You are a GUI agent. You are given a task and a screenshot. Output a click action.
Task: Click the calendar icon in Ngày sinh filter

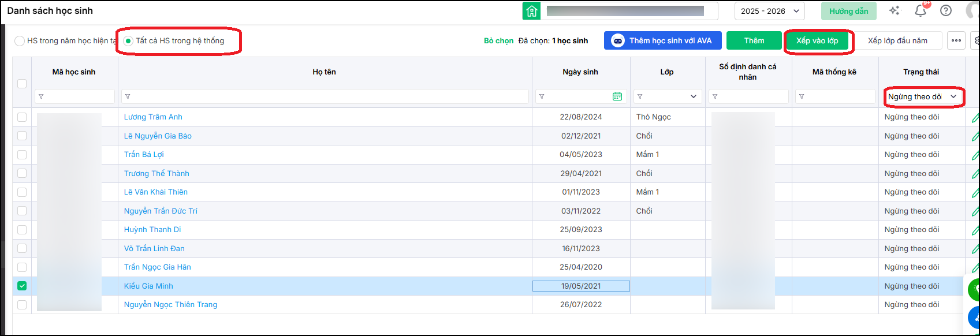[617, 96]
